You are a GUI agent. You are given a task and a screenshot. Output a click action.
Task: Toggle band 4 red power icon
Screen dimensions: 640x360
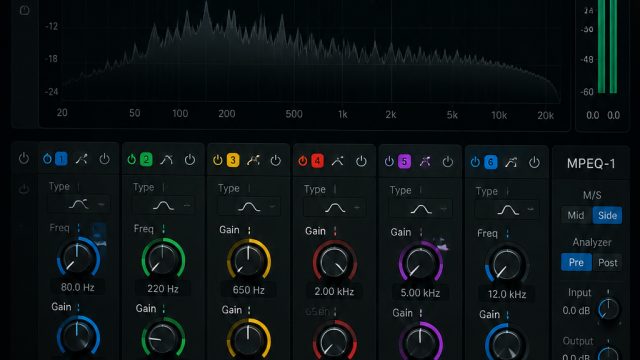pyautogui.click(x=303, y=161)
